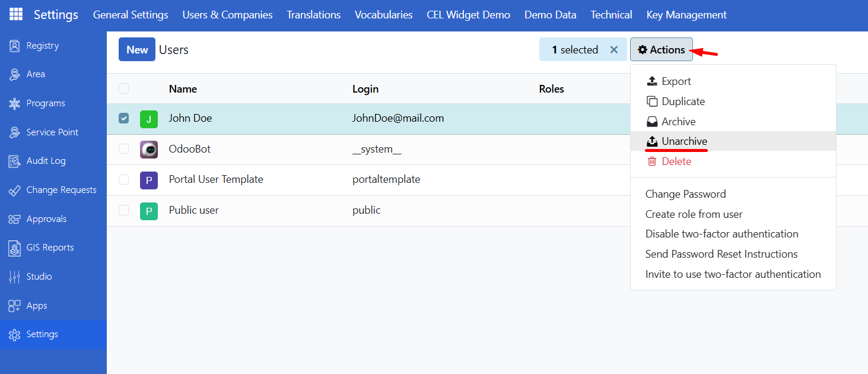Select Change Password from the actions list
Image resolution: width=868 pixels, height=374 pixels.
click(x=685, y=194)
